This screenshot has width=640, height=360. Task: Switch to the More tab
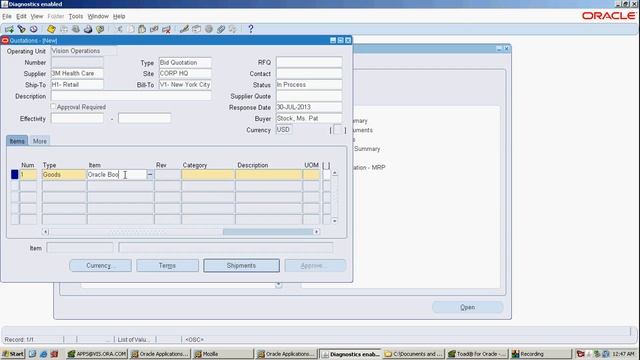click(x=40, y=141)
